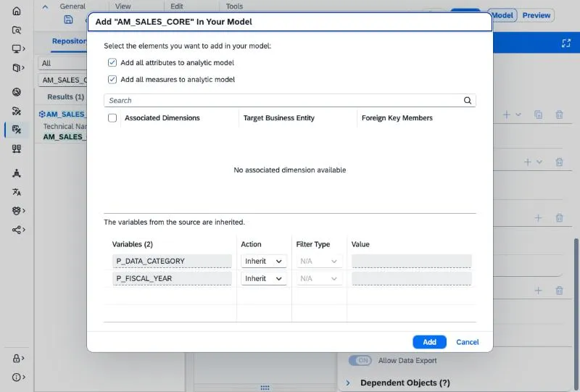Click Cancel in the dialog
This screenshot has width=580, height=392.
coord(468,342)
